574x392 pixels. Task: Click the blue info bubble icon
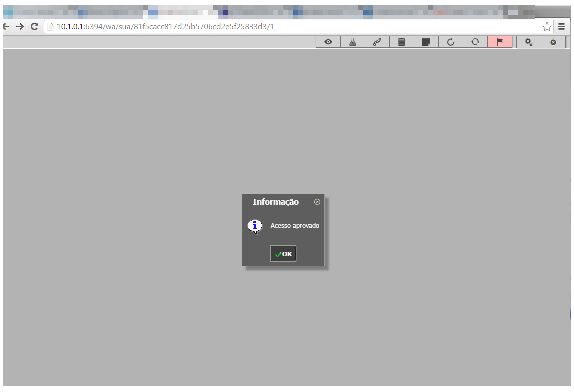[x=255, y=226]
